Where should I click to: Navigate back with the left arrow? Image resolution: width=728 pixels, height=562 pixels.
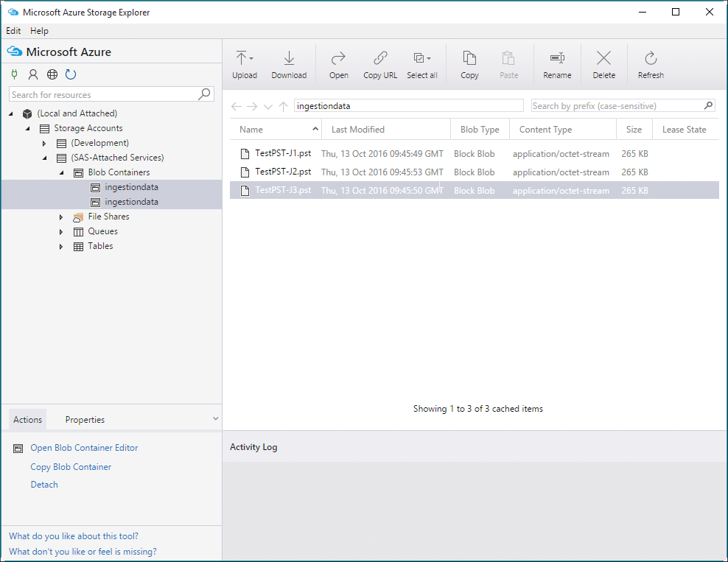coord(237,106)
